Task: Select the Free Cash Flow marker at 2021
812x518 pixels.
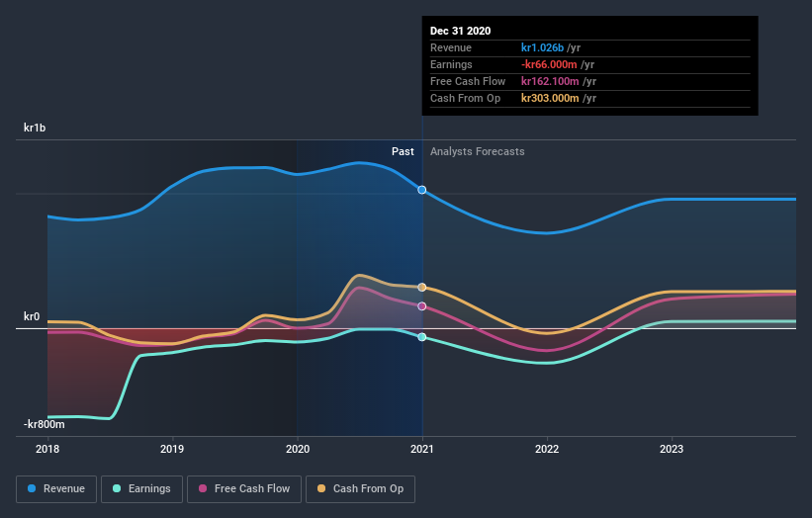Action: 422,306
